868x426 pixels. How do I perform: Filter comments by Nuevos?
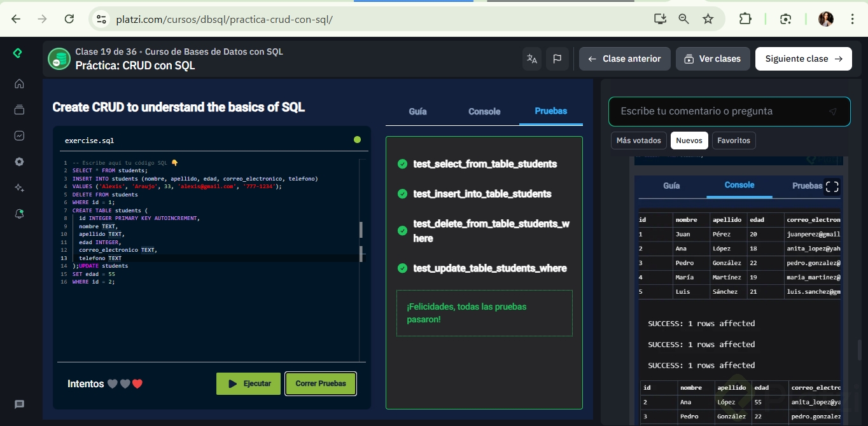tap(689, 141)
